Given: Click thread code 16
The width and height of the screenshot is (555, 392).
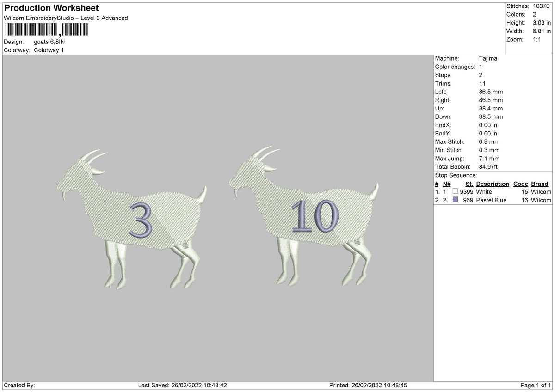Looking at the screenshot, I should (x=525, y=200).
